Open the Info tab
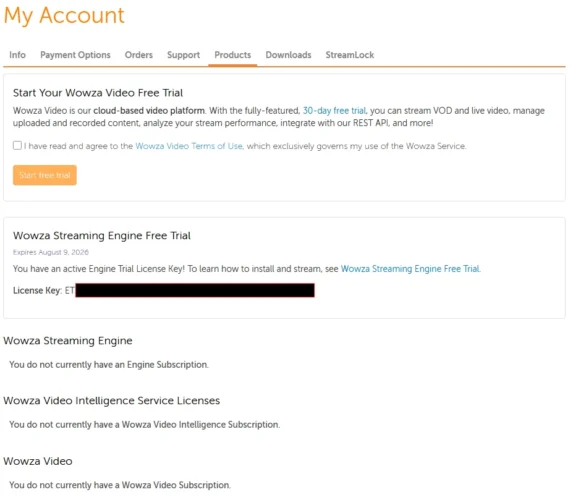573x500 pixels. point(18,55)
